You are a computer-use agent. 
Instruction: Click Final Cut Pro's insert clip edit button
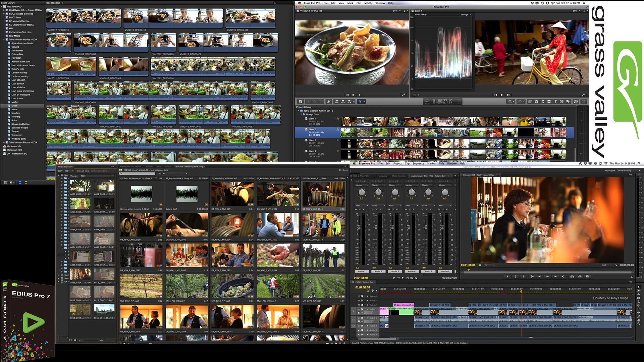343,101
